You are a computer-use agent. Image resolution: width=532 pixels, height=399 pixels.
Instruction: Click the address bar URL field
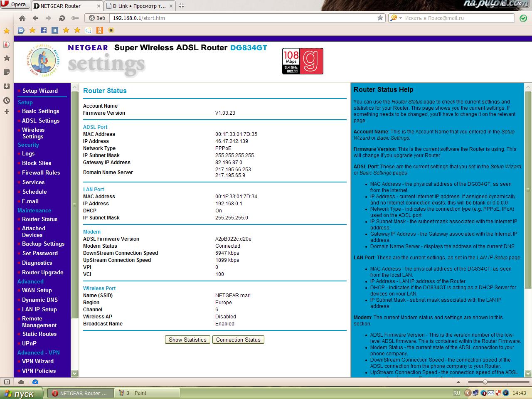pyautogui.click(x=241, y=18)
